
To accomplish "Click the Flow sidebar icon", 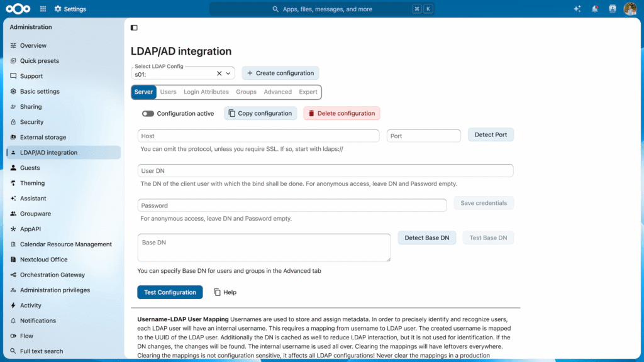I will point(13,336).
